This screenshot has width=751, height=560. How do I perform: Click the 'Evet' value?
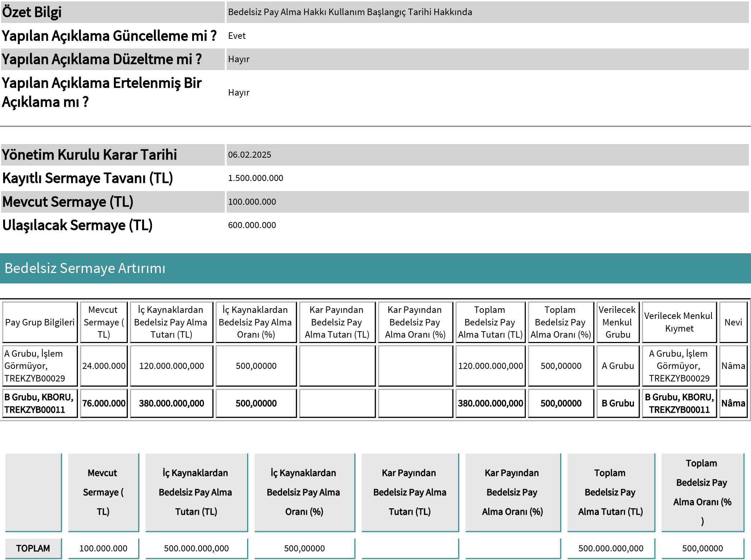pos(237,36)
